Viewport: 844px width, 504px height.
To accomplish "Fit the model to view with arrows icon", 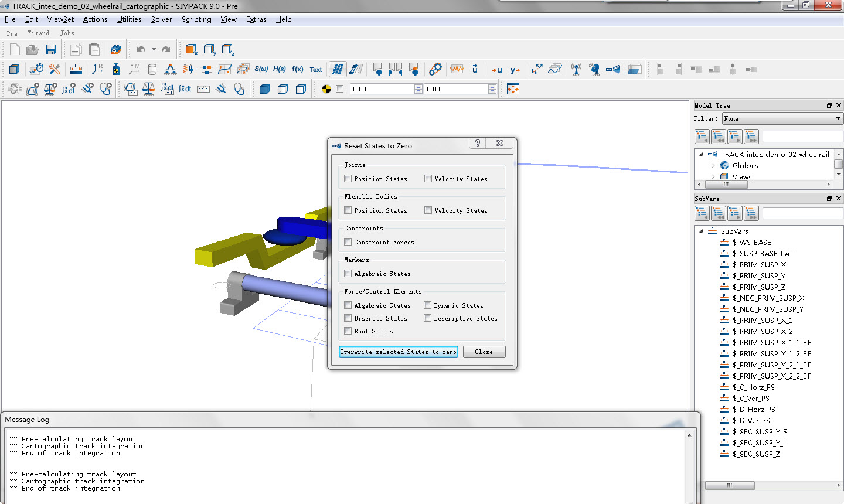I will point(513,89).
